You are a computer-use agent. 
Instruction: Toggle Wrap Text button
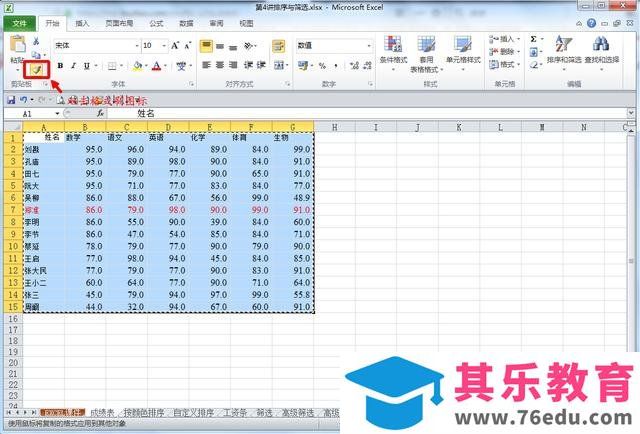click(279, 46)
